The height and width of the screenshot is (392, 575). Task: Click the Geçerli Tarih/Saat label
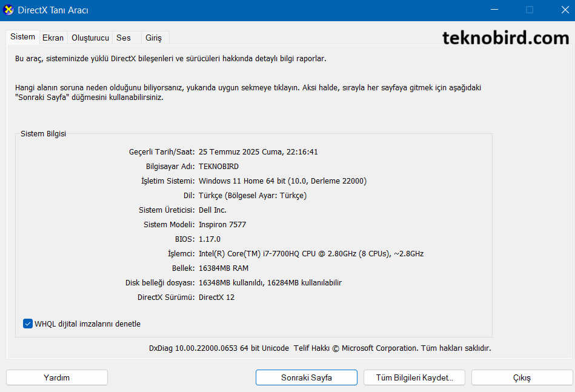coord(162,152)
